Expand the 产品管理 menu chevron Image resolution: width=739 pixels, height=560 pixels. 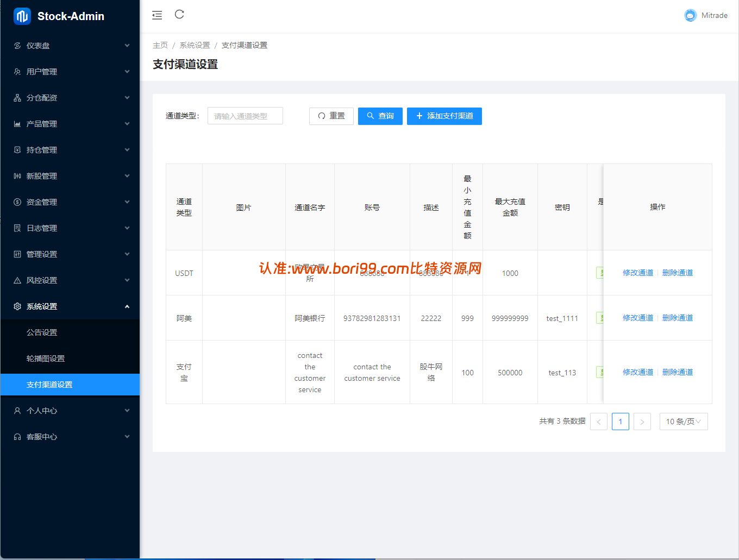(127, 124)
